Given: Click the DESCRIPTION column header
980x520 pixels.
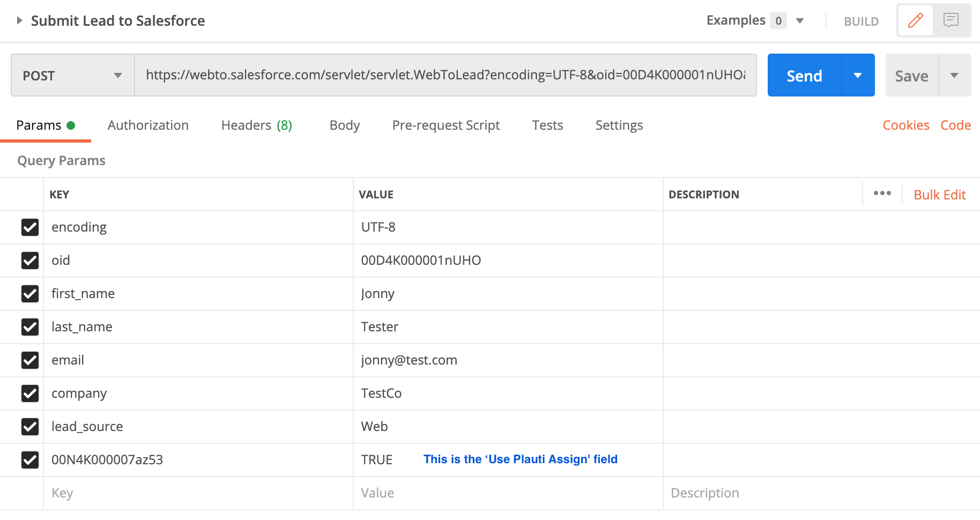Looking at the screenshot, I should coord(704,195).
